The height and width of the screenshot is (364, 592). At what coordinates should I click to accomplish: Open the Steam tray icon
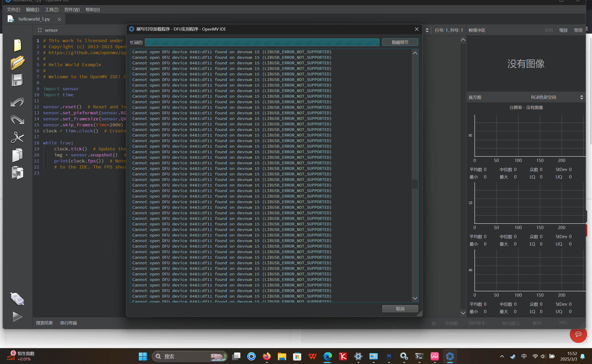pyautogui.click(x=513, y=356)
